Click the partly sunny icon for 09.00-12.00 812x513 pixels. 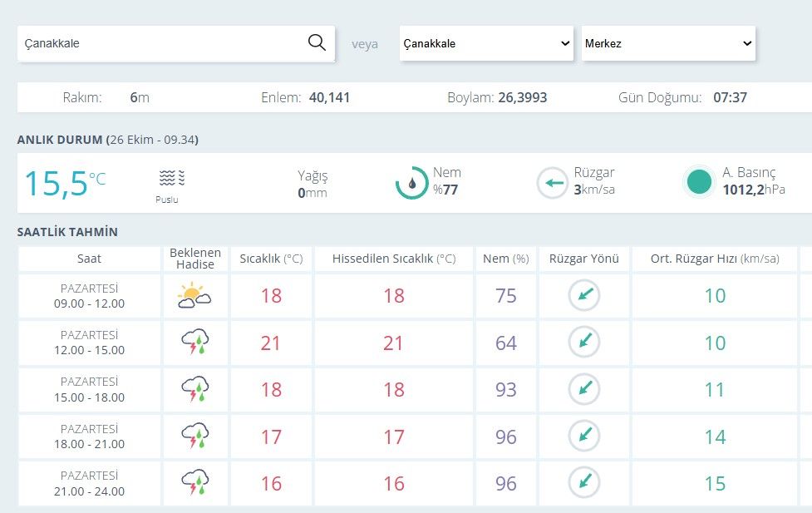pyautogui.click(x=194, y=295)
